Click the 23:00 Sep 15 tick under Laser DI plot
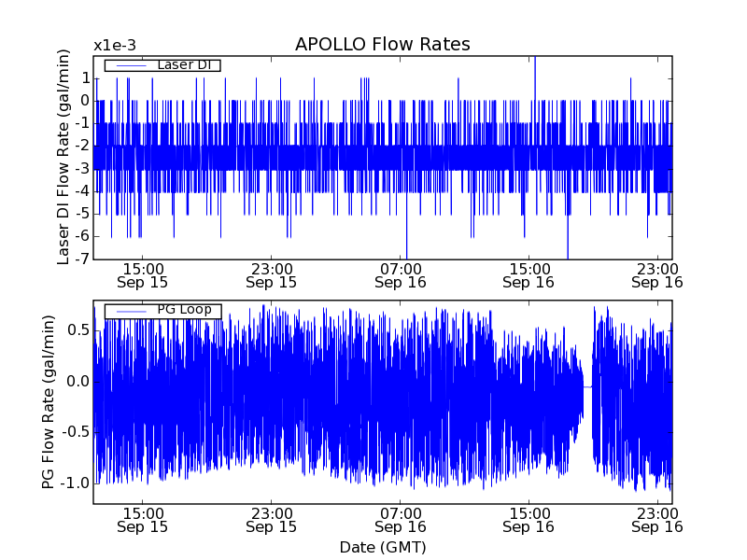Image resolution: width=747 pixels, height=560 pixels. pyautogui.click(x=271, y=275)
